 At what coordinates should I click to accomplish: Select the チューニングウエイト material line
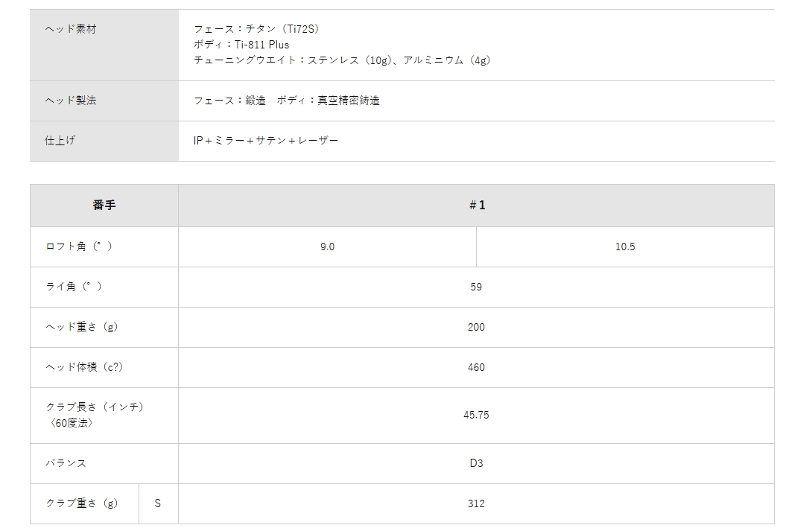(x=342, y=60)
